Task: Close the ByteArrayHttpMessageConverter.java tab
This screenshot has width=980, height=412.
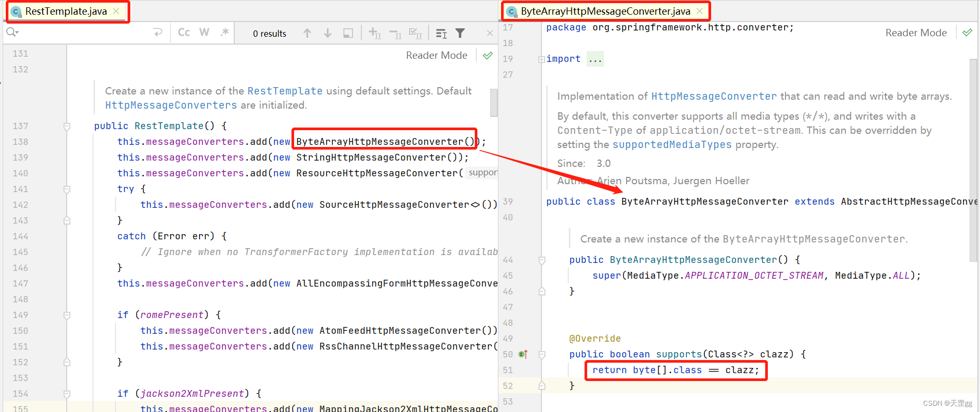Action: coord(700,11)
